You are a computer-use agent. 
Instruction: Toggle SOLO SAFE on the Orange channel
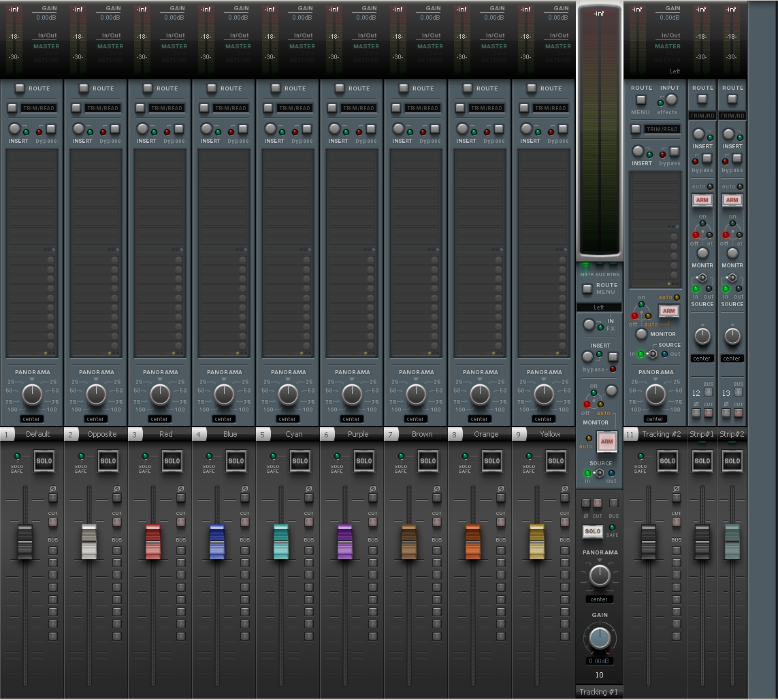[465, 456]
